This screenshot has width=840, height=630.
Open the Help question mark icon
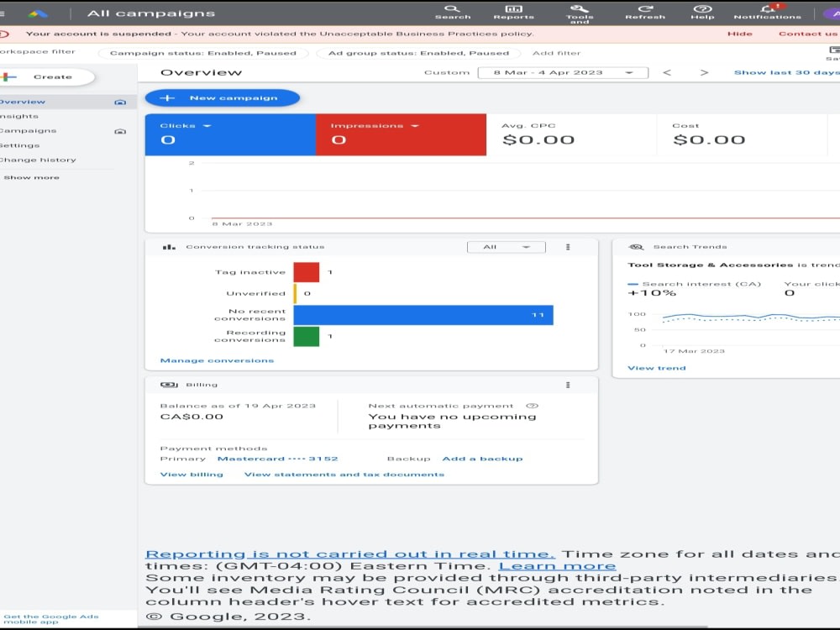pyautogui.click(x=702, y=12)
